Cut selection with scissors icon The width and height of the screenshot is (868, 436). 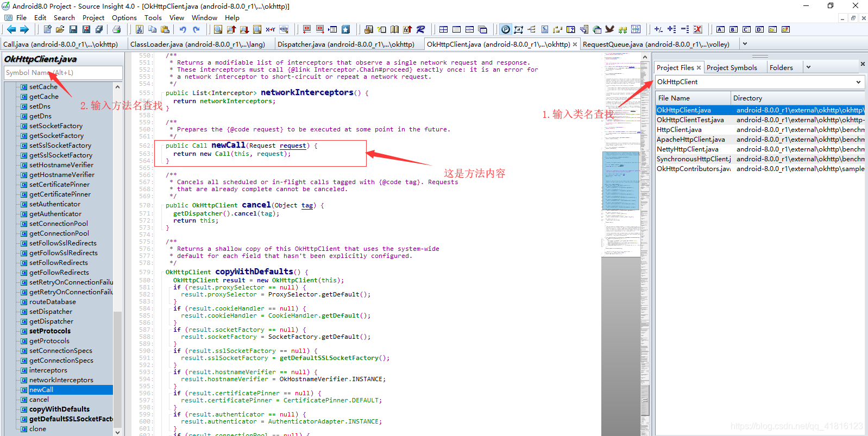[x=140, y=29]
